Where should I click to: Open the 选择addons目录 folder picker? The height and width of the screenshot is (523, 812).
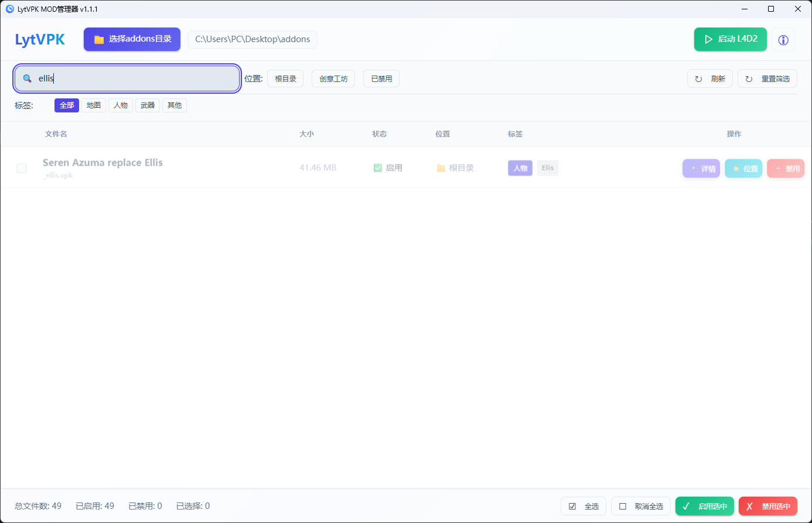132,39
